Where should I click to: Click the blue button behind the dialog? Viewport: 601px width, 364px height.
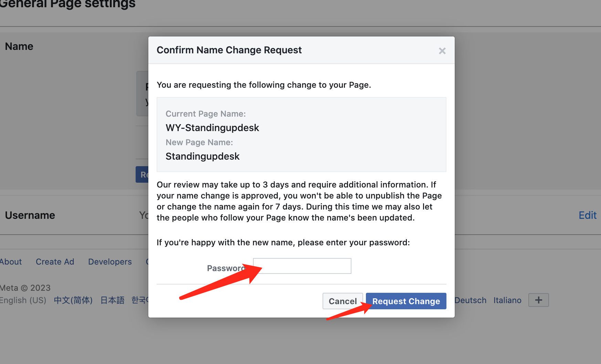[x=142, y=174]
